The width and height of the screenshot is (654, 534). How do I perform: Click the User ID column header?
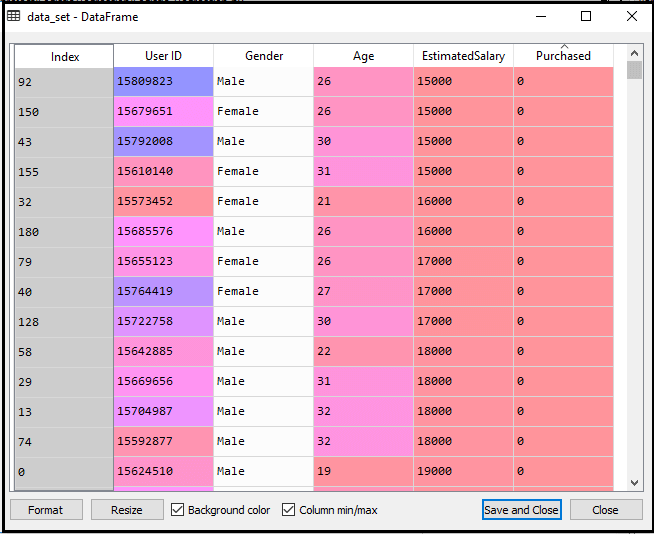tap(163, 56)
